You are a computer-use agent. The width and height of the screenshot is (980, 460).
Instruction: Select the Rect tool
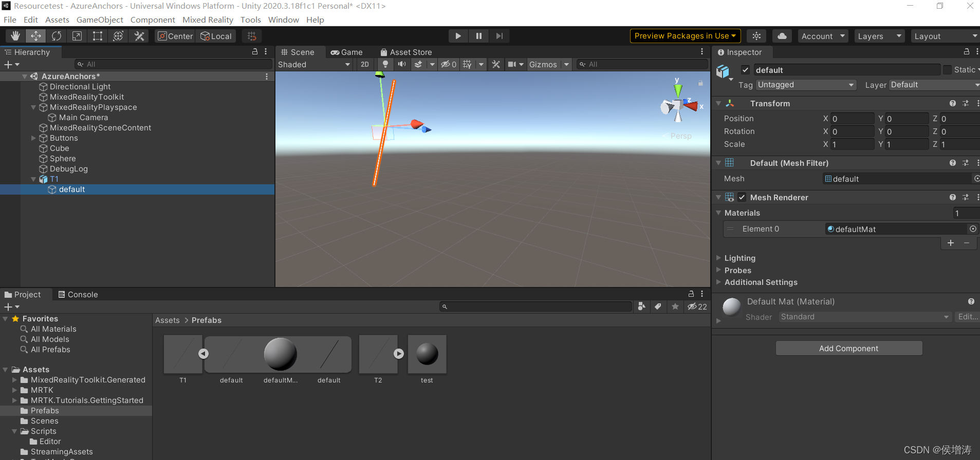(98, 36)
